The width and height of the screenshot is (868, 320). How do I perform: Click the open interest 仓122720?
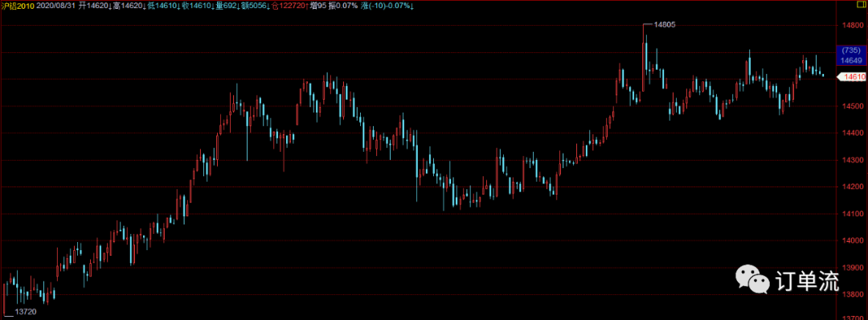(289, 5)
